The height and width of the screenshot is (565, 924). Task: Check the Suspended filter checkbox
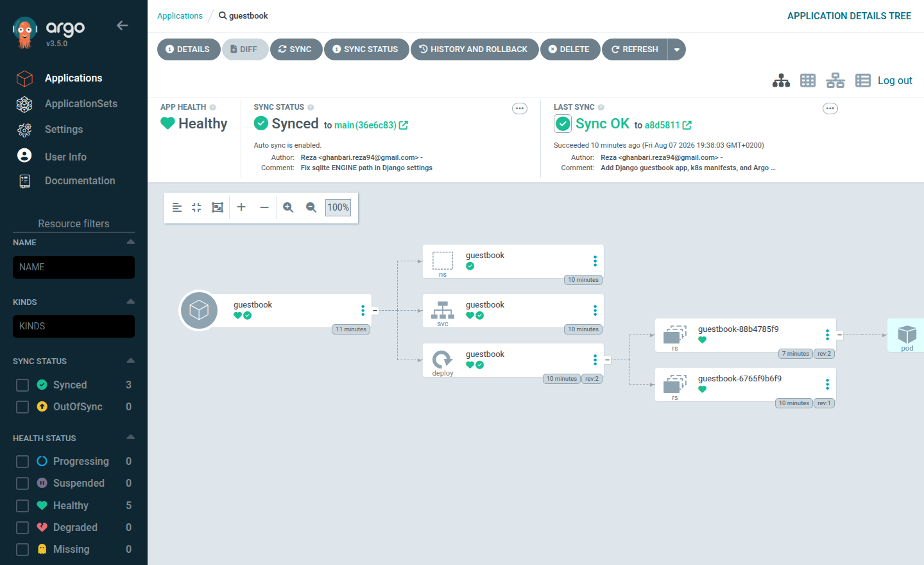22,483
